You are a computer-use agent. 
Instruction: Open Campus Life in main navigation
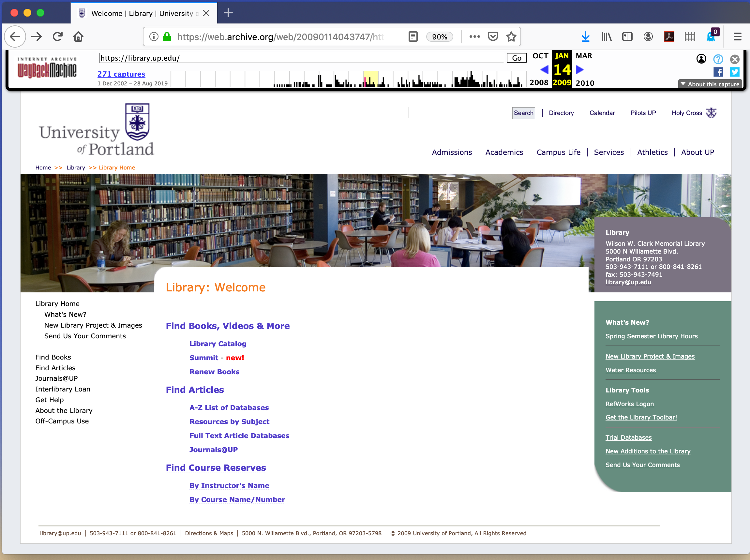(x=559, y=152)
